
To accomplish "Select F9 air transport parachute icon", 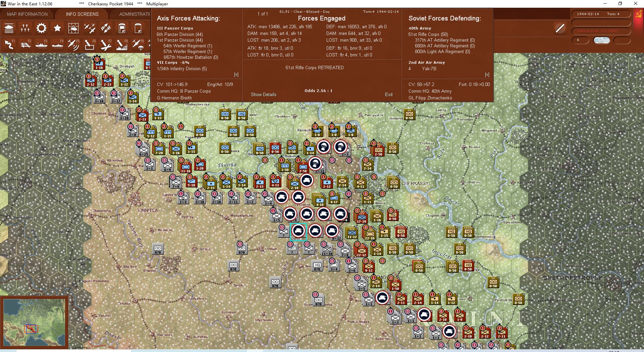I will coord(138,44).
